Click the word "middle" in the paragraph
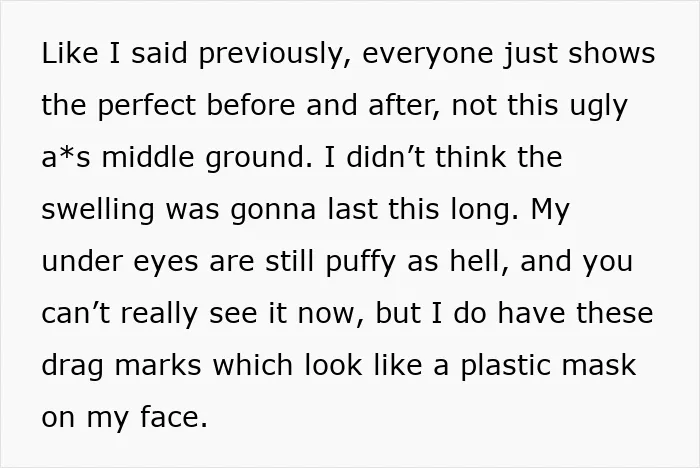The width and height of the screenshot is (700, 468). click(x=148, y=157)
